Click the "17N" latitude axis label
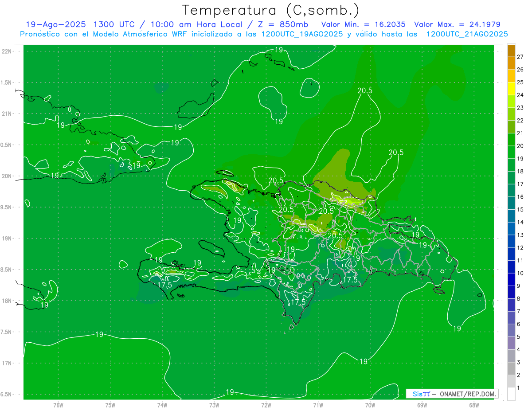Viewport: 532px width, 411px height. click(x=7, y=363)
